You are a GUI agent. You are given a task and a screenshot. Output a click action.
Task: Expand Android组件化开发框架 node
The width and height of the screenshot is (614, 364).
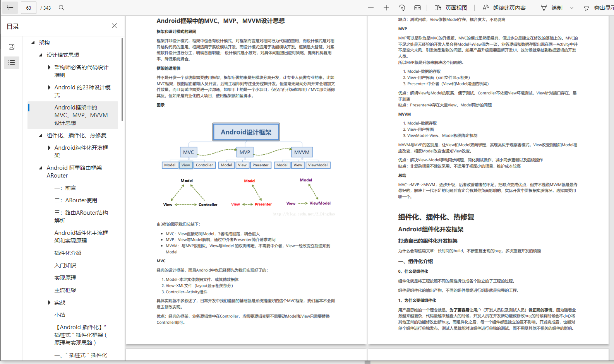tap(49, 148)
